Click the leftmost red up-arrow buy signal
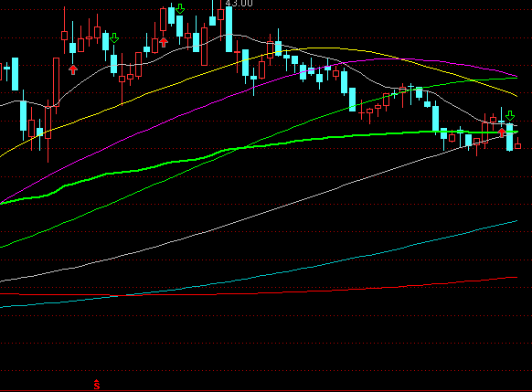 coord(73,69)
